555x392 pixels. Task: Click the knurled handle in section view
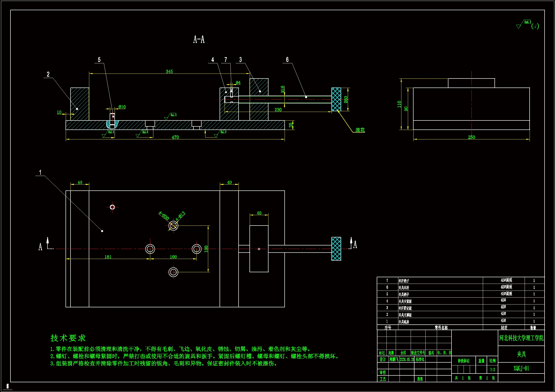click(336, 99)
